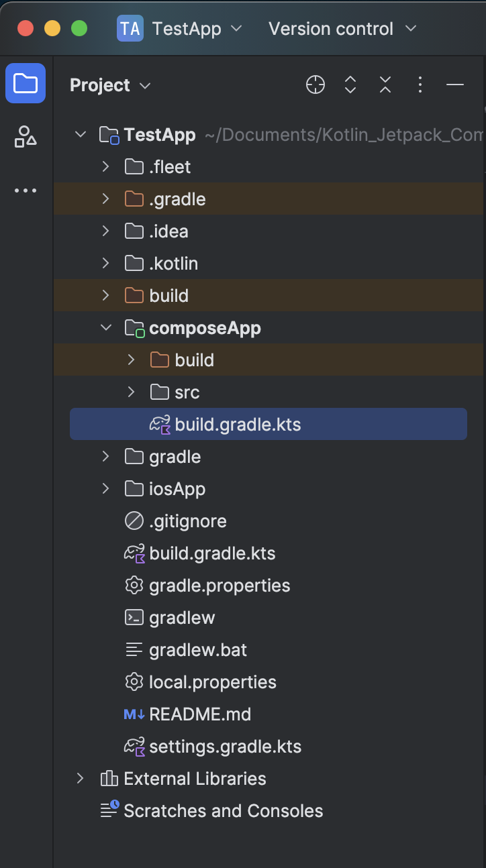This screenshot has height=868, width=486.
Task: Collapse the composeApp folder
Action: (x=105, y=328)
